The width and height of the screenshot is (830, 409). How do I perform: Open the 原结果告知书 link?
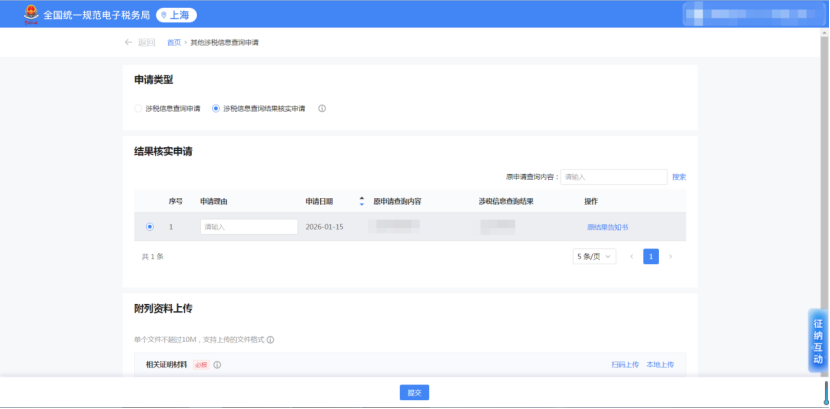(x=607, y=227)
